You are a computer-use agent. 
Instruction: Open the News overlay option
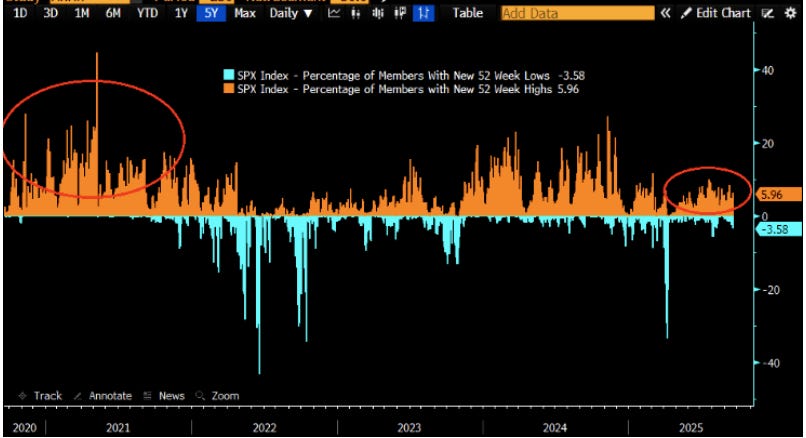pyautogui.click(x=172, y=396)
